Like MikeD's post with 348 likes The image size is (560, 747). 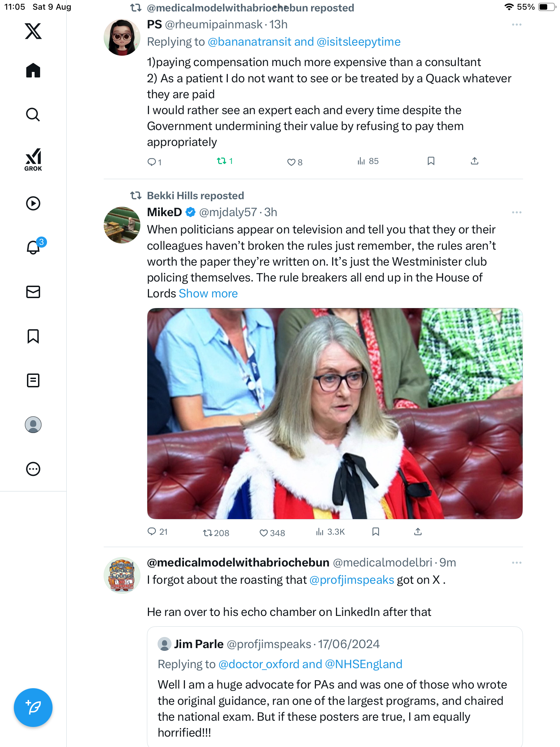pos(264,533)
